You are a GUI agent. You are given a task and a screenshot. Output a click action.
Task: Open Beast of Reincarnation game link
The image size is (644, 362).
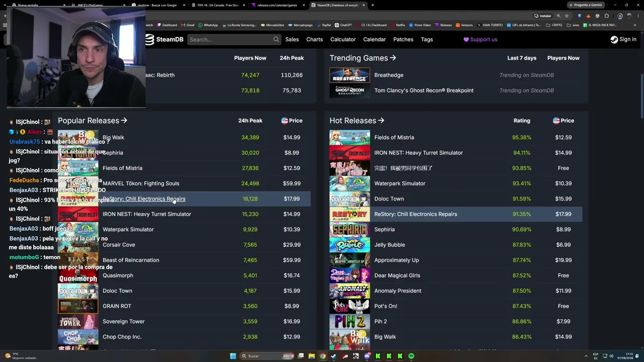(x=131, y=260)
